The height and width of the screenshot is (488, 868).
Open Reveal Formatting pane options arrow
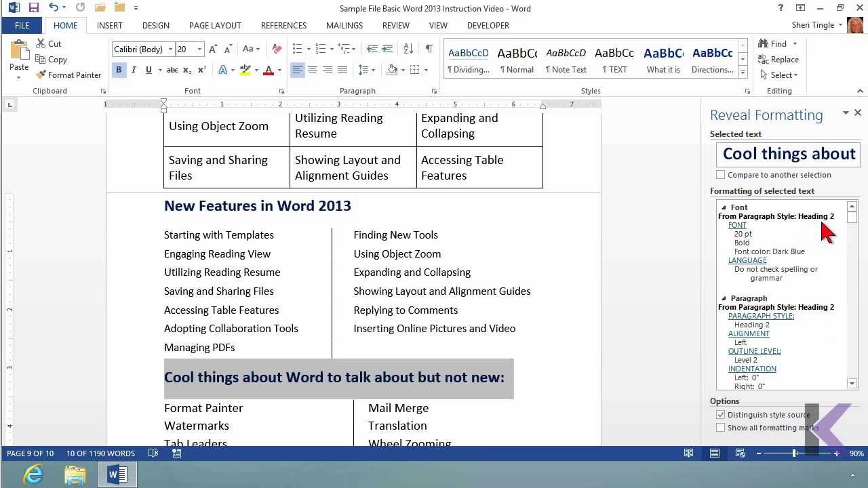pyautogui.click(x=846, y=113)
